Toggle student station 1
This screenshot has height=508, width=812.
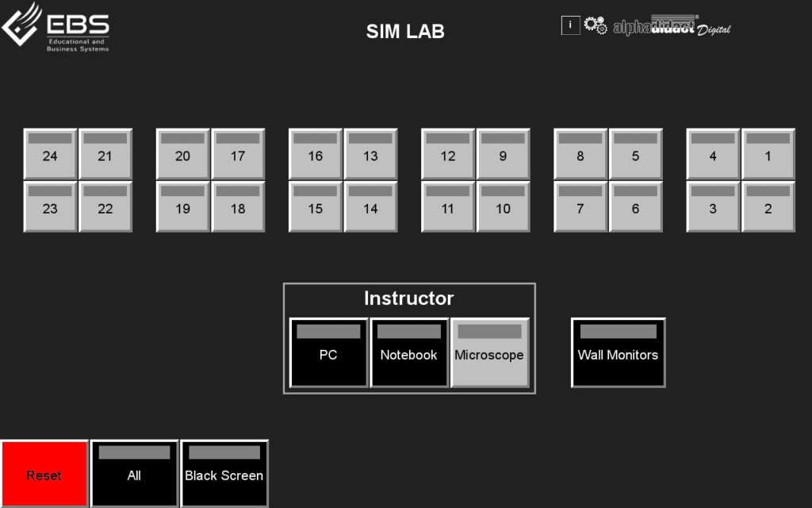(768, 154)
